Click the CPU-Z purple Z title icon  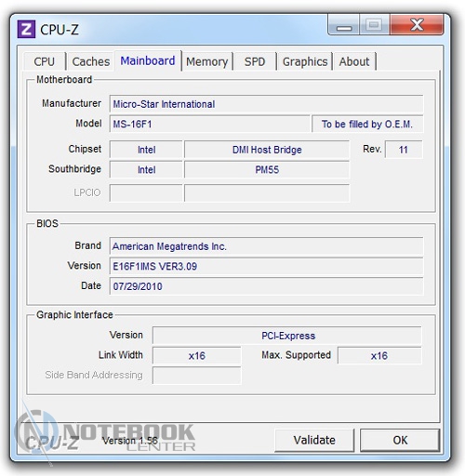(26, 29)
